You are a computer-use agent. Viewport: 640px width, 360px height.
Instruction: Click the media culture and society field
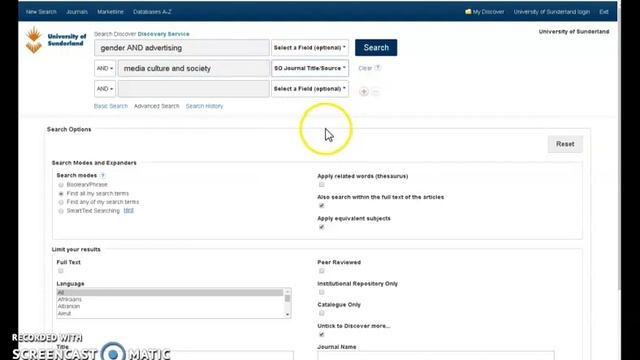click(x=193, y=68)
